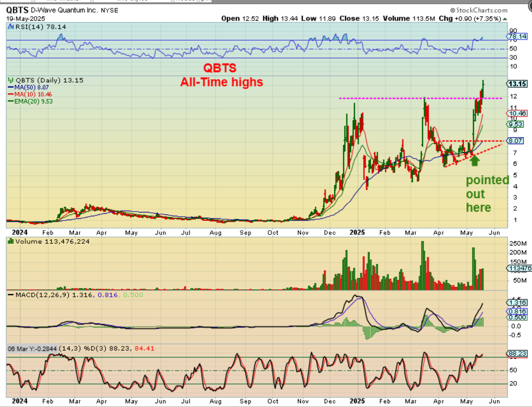The height and width of the screenshot is (407, 532).
Task: Click the Chg +0.90 (+7.35%) value
Action: (470, 19)
